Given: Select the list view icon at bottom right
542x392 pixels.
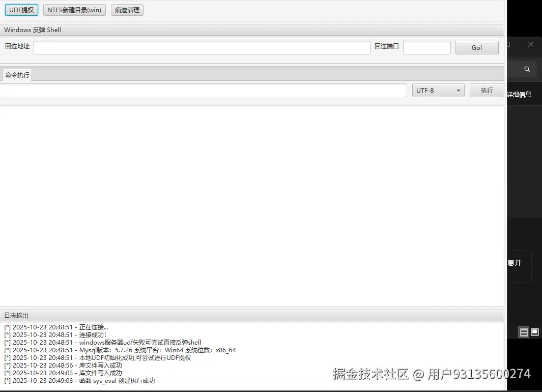Looking at the screenshot, I should click(x=524, y=332).
